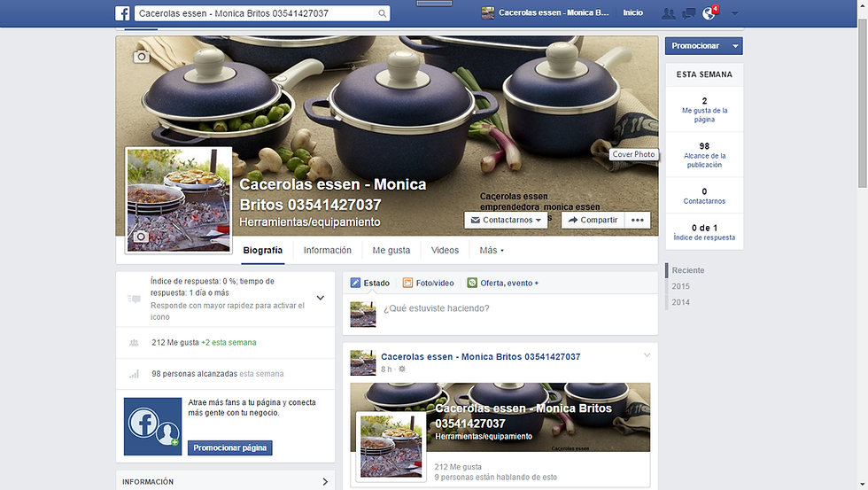
Task: Click the Compartir arrow icon
Action: click(573, 220)
